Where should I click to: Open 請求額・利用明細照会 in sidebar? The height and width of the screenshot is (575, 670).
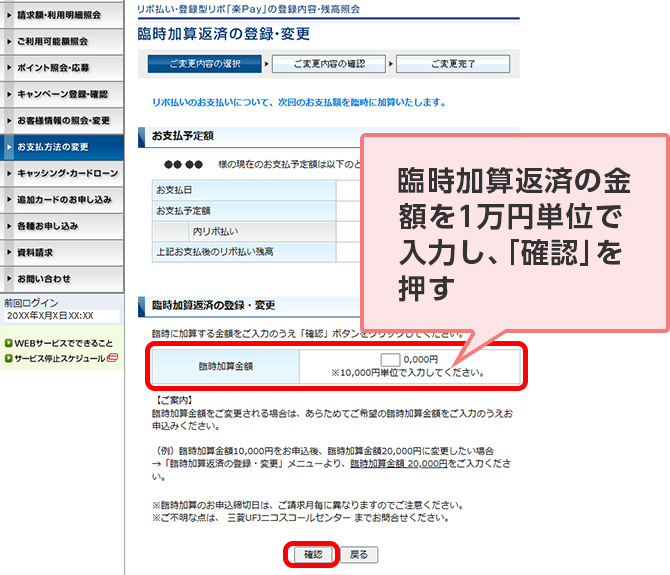[x=60, y=16]
